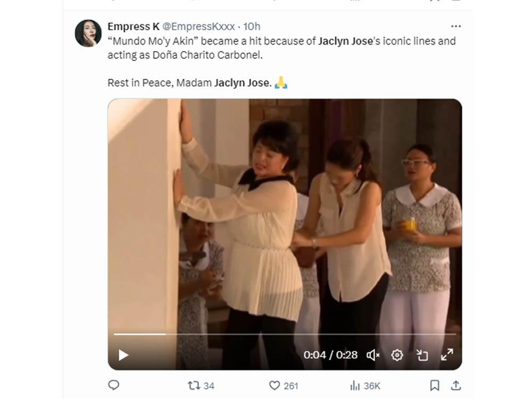The height and width of the screenshot is (399, 532).
Task: Reply to Empress K's tweet
Action: 114,386
